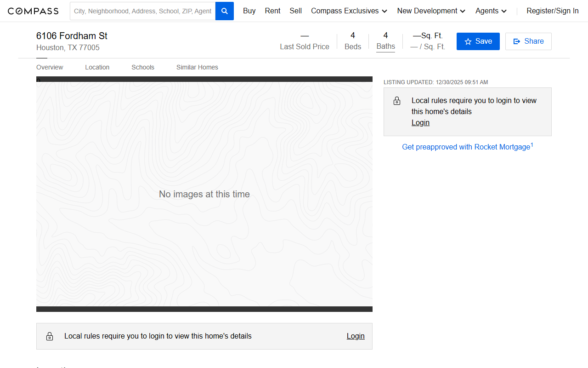Click Register/Sign In
The height and width of the screenshot is (368, 588).
click(553, 11)
